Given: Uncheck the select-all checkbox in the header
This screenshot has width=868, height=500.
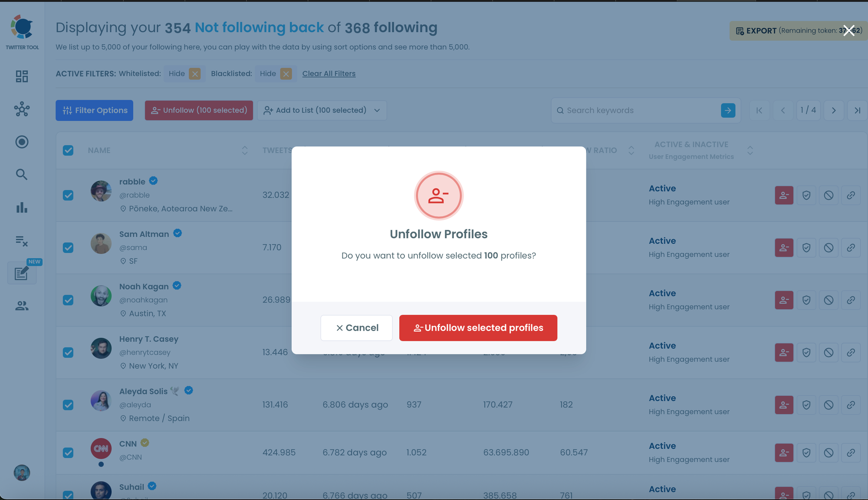Looking at the screenshot, I should click(68, 150).
